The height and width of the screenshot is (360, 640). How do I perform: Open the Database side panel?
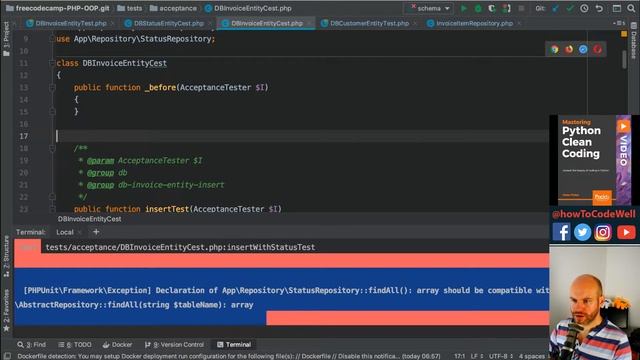[634, 41]
